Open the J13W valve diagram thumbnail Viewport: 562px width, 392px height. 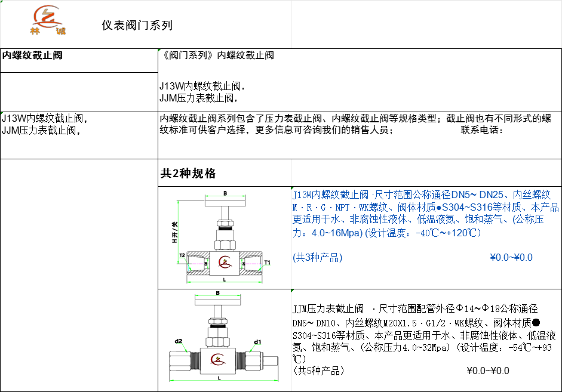point(225,237)
